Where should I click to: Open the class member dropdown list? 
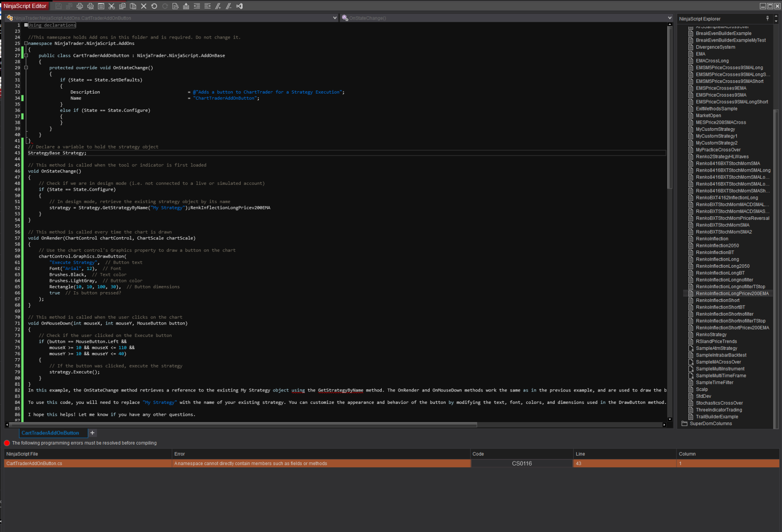pos(335,18)
